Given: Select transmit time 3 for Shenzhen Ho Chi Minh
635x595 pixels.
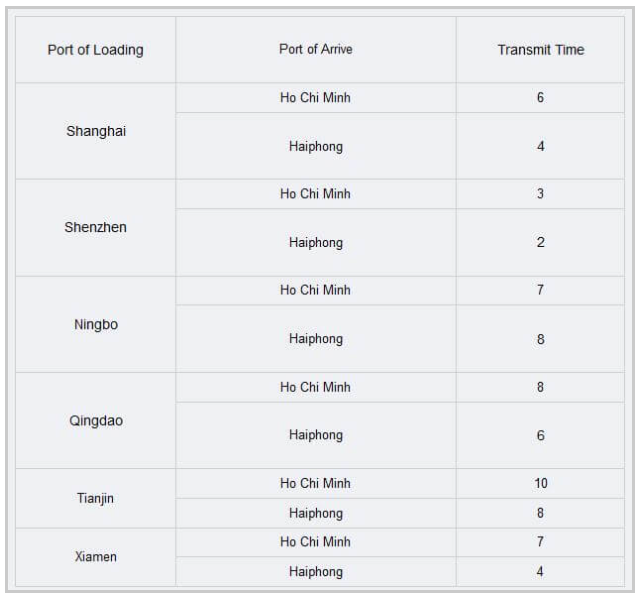Looking at the screenshot, I should [x=540, y=194].
